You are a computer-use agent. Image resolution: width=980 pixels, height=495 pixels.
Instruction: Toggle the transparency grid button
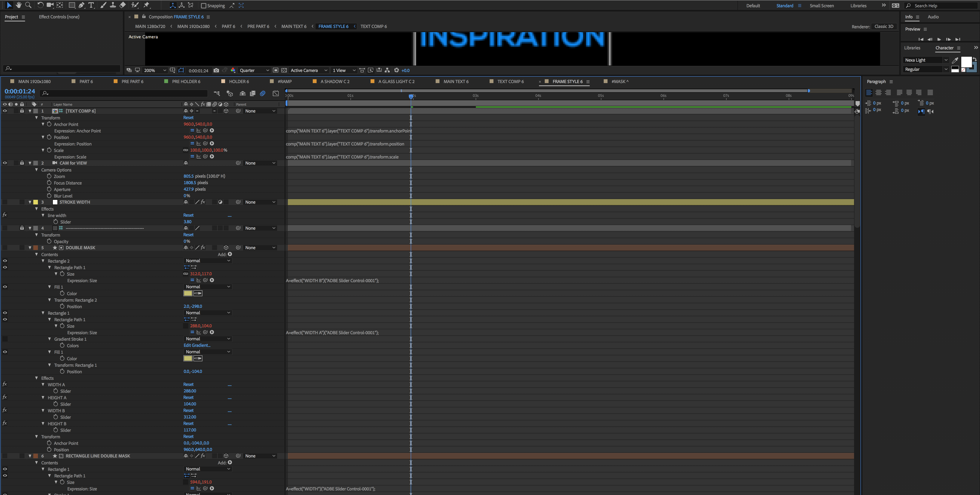(x=284, y=70)
